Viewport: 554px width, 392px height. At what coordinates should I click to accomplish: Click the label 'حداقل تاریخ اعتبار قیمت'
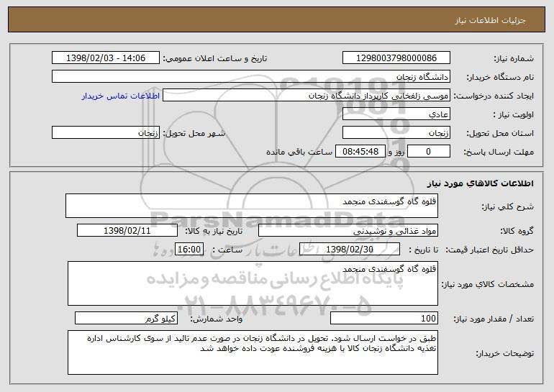click(489, 250)
